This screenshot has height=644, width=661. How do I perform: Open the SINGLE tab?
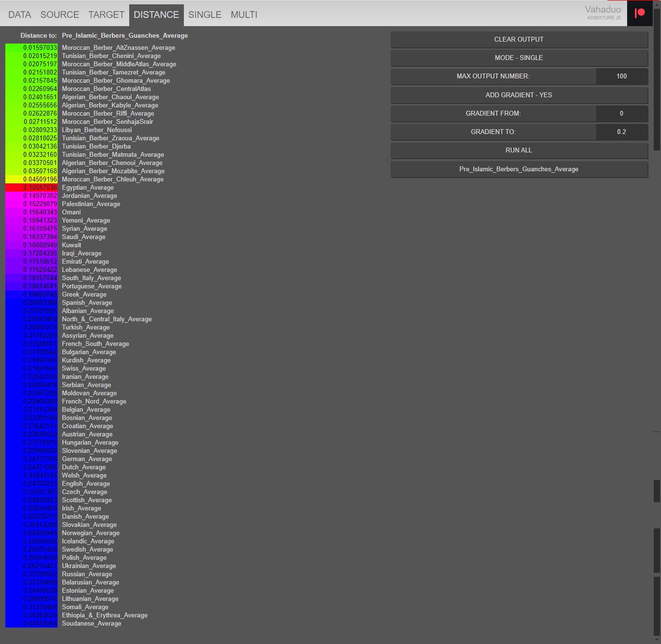(x=205, y=15)
